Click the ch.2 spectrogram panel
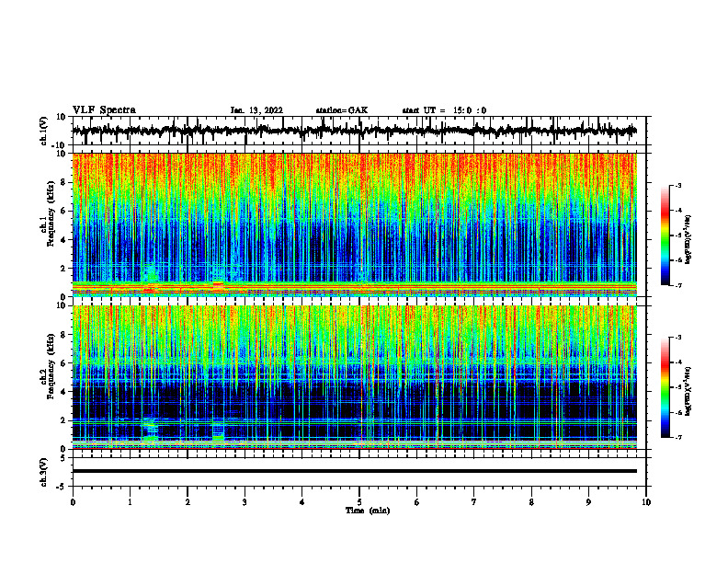 (355, 377)
